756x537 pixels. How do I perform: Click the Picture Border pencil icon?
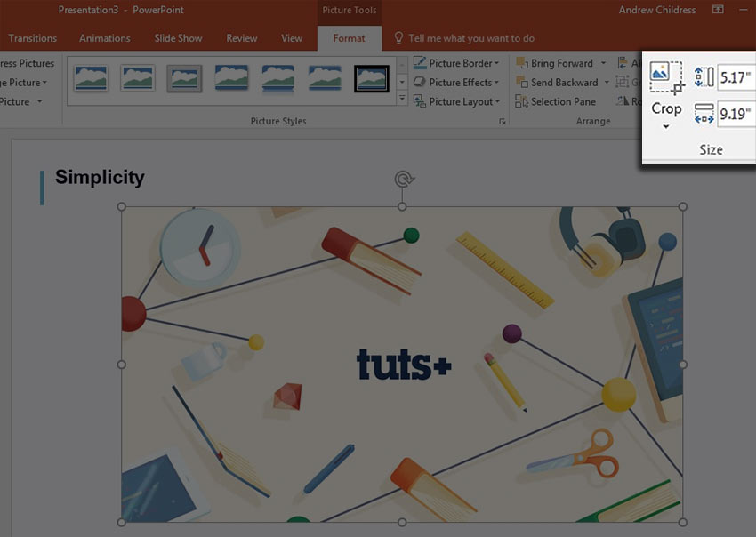pos(420,62)
